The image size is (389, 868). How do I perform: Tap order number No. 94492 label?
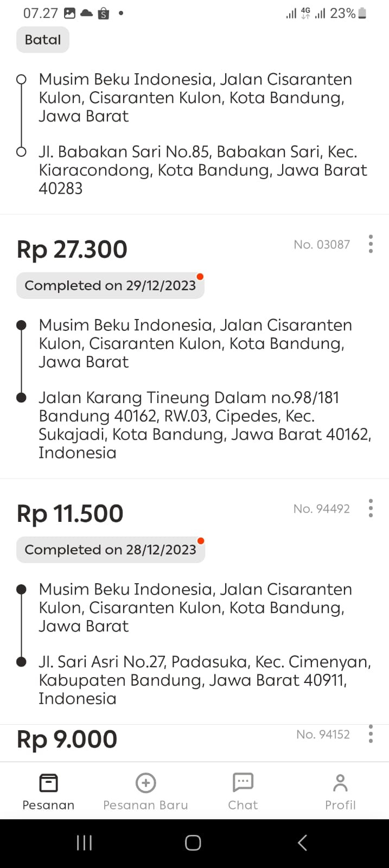click(322, 508)
